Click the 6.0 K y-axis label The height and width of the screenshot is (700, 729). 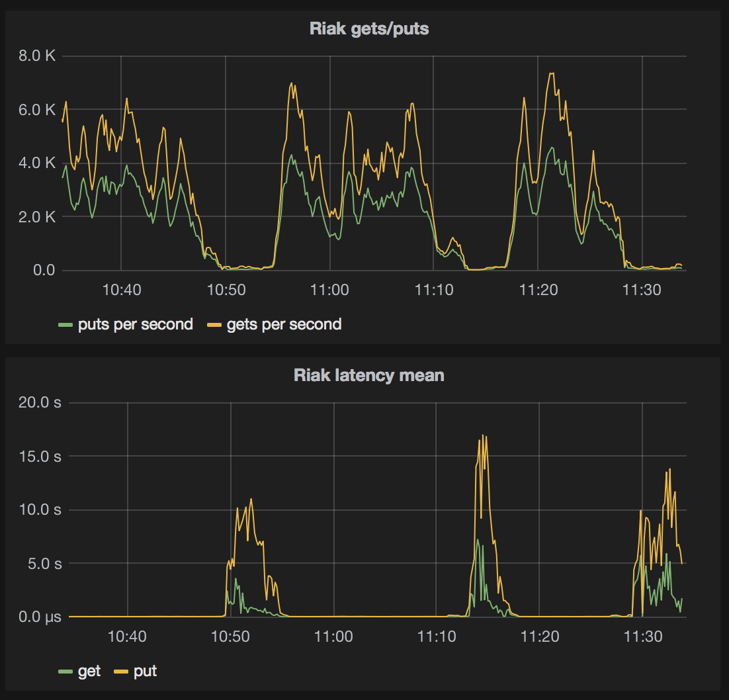[37, 110]
